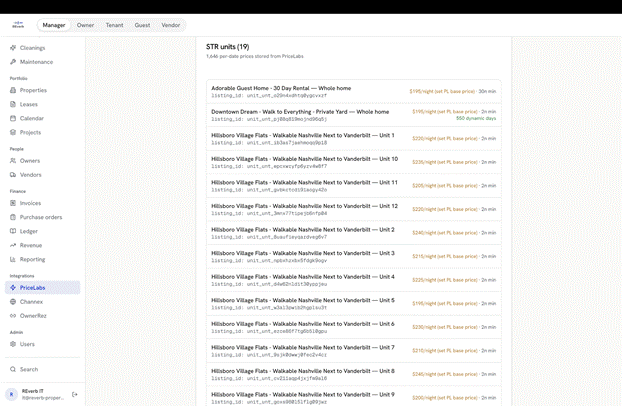Select Hillsboro Village Flats Unit 11 row
The width and height of the screenshot is (622, 406).
point(353,186)
